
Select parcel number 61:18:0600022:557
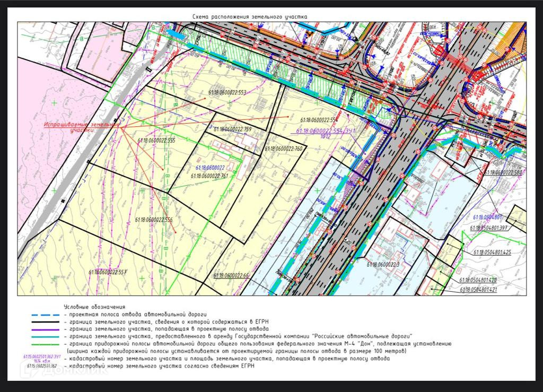108,272
